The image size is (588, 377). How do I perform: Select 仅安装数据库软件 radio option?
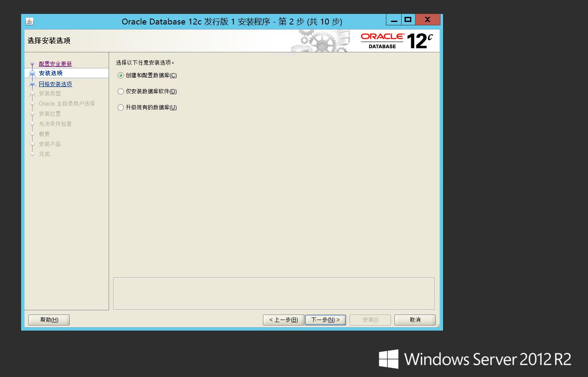(147, 92)
